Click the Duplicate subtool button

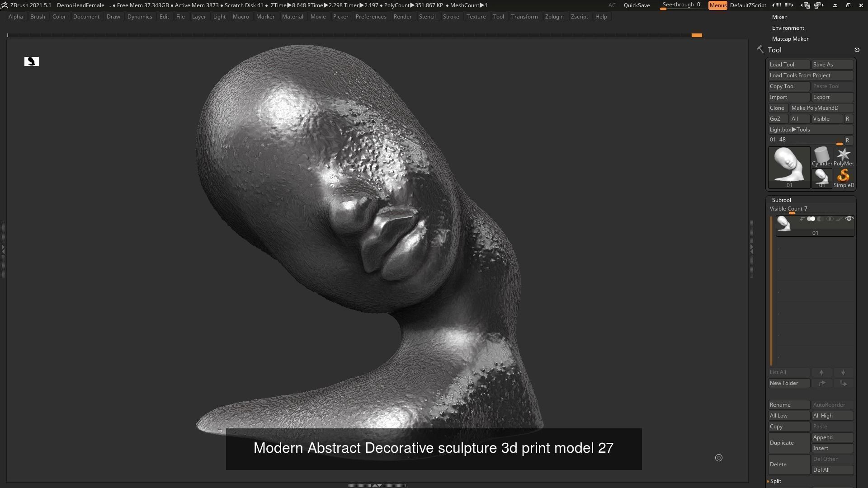point(789,443)
